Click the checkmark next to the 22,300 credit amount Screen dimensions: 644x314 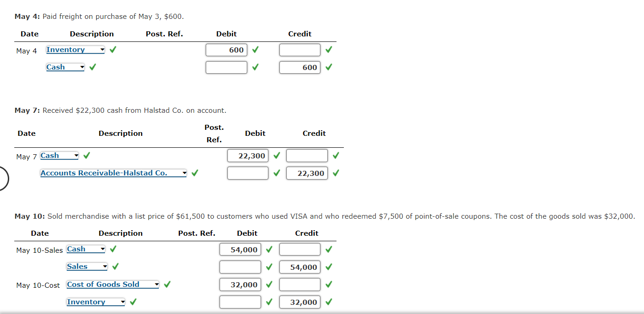tap(336, 173)
